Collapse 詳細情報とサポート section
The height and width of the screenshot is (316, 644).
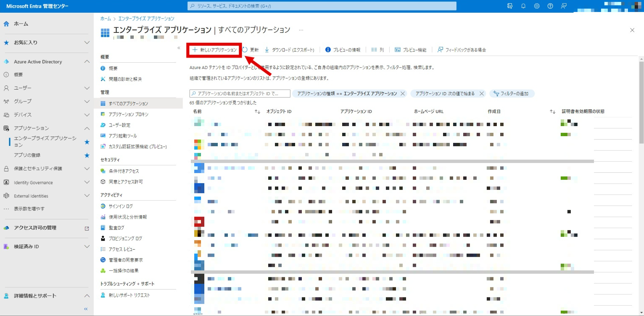tap(87, 296)
